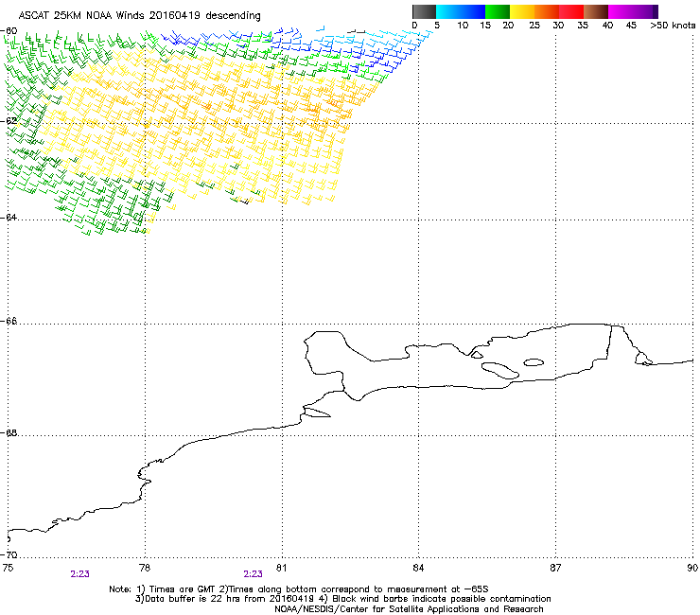Screen dimensions: 700x615
Task: Click latitude label -70
Action: point(10,554)
